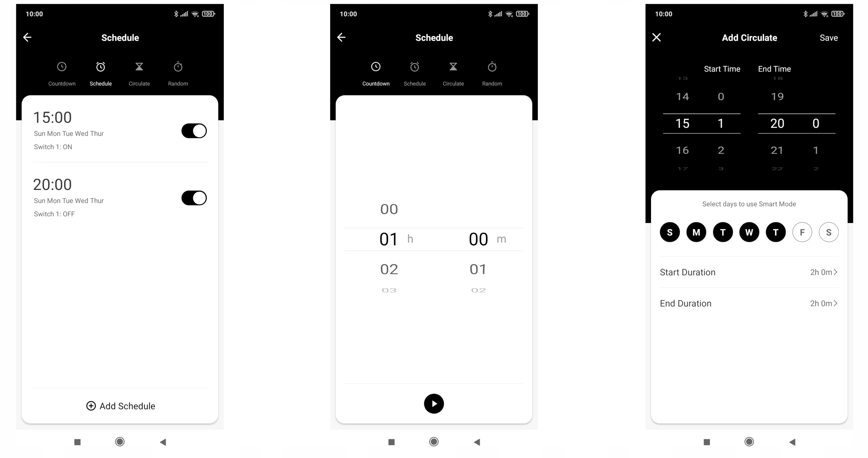Screen dimensions: 868x458
Task: Select the Schedule alarm icon
Action: (x=100, y=66)
